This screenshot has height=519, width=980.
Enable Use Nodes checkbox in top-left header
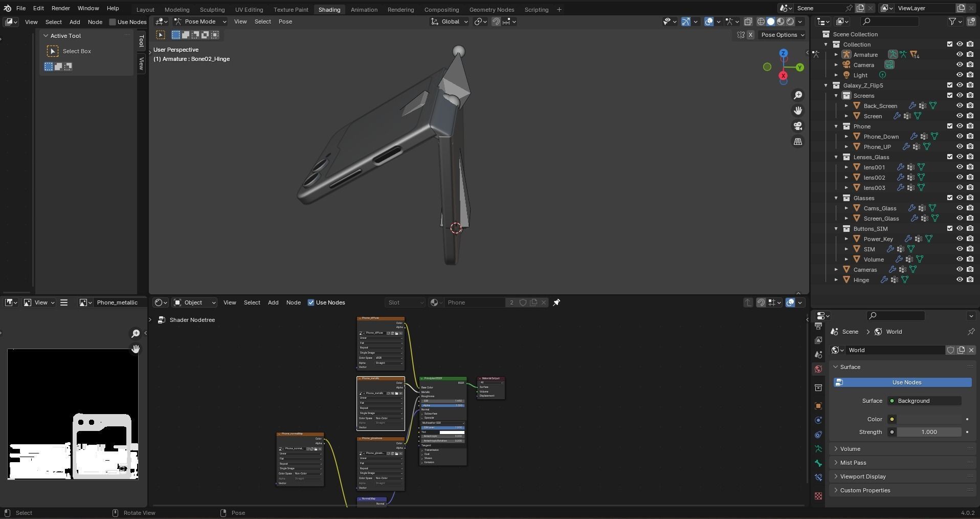(113, 22)
